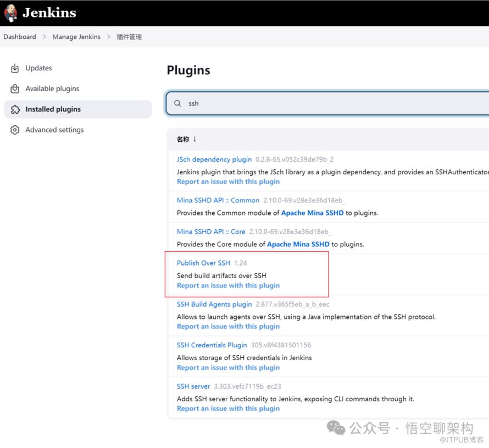Click the Jenkins butler logo icon
The width and height of the screenshot is (489, 448).
[x=10, y=13]
